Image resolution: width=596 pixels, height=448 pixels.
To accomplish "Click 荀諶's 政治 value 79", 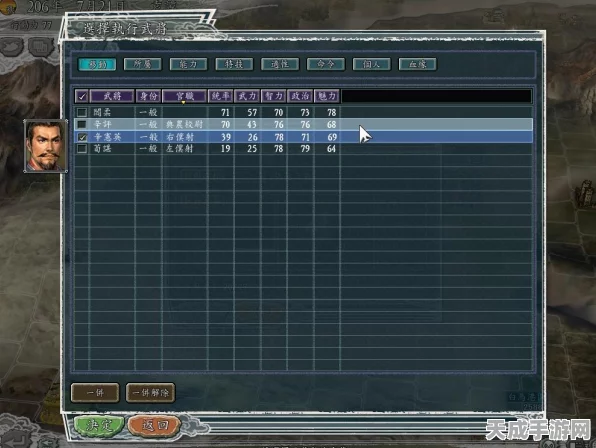I will pos(305,149).
